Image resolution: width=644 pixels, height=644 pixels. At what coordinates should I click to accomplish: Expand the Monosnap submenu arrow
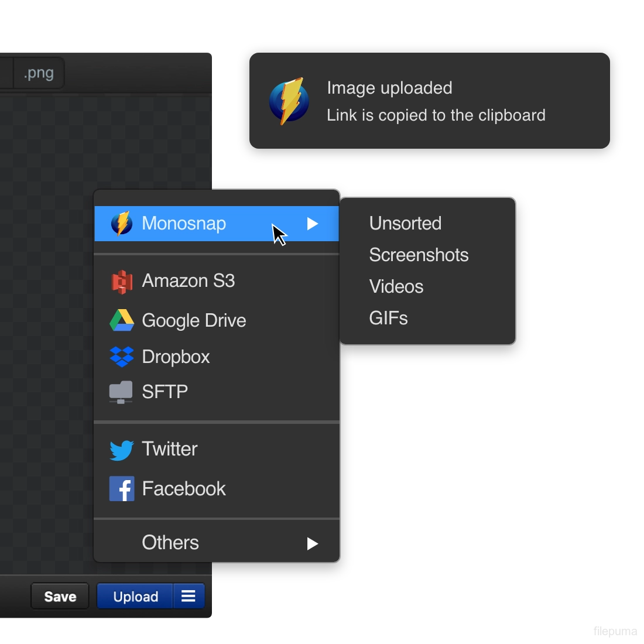pos(313,224)
